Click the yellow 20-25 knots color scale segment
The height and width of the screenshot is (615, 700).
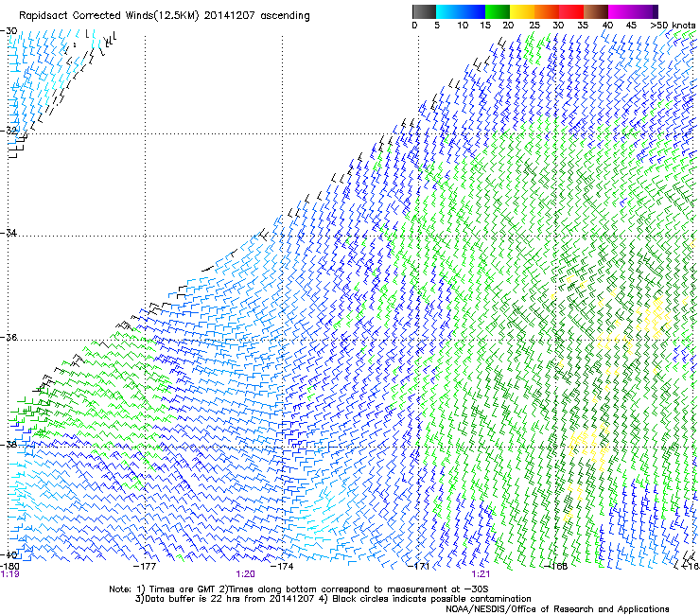pyautogui.click(x=522, y=11)
